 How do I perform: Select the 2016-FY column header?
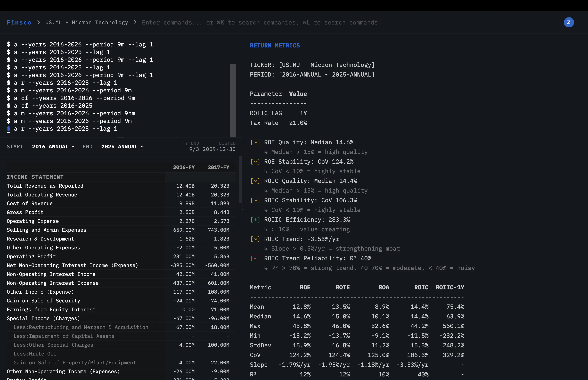click(x=184, y=167)
